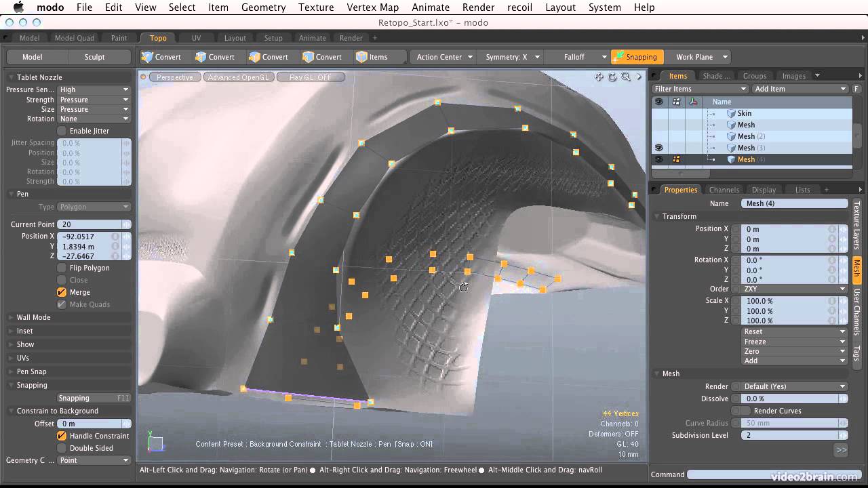Click the green Snapping icon in the toolbar
This screenshot has width=868, height=488.
point(618,57)
